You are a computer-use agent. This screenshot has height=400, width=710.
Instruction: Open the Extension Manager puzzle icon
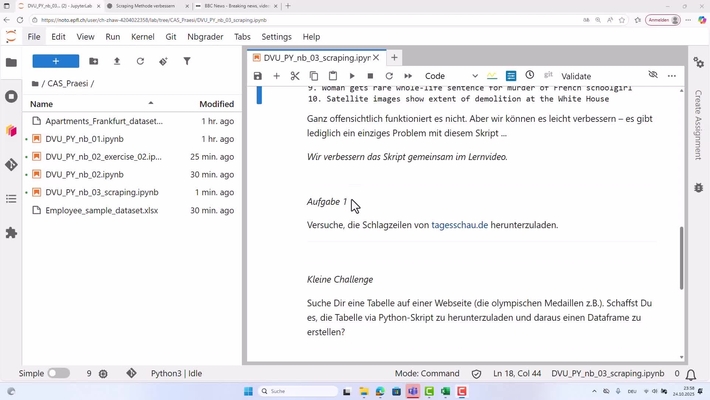click(11, 233)
